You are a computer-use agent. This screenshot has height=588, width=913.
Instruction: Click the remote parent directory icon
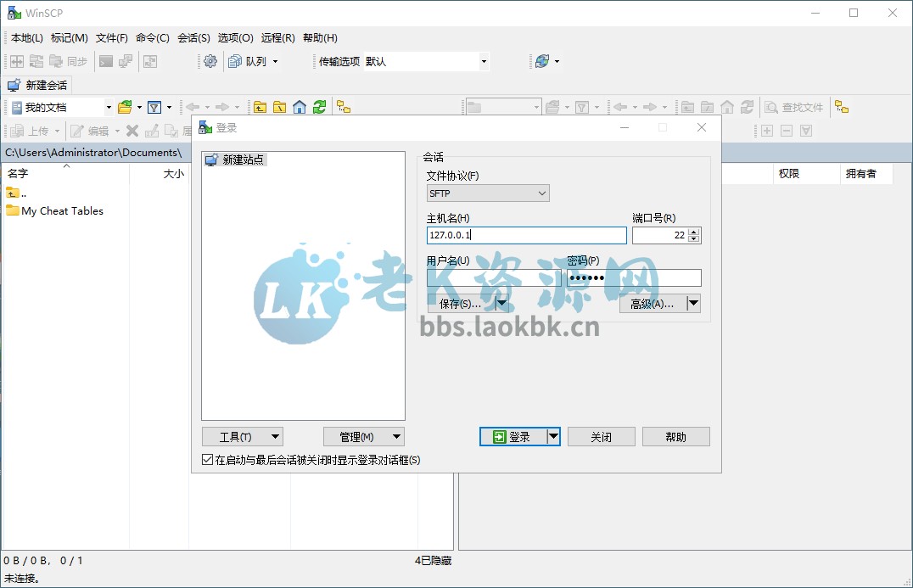[x=687, y=107]
